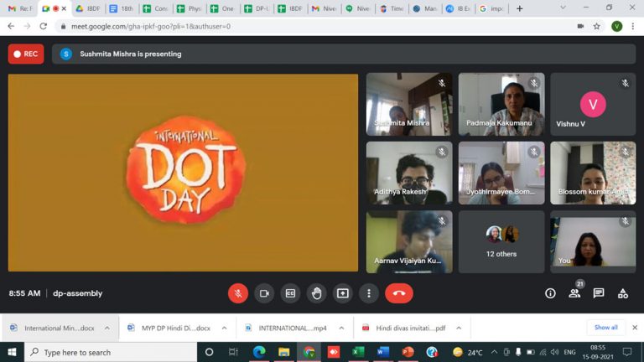Screen dimensions: 644x362
Task: Close the active Google Meet tab
Action: pos(64,8)
